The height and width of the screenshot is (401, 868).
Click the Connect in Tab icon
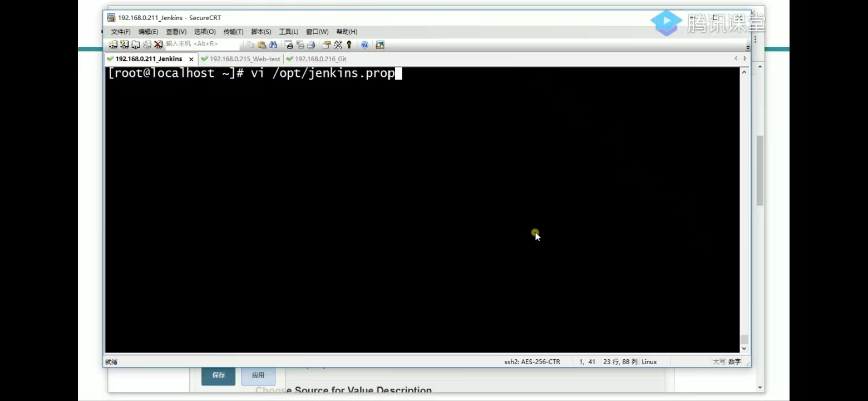136,45
